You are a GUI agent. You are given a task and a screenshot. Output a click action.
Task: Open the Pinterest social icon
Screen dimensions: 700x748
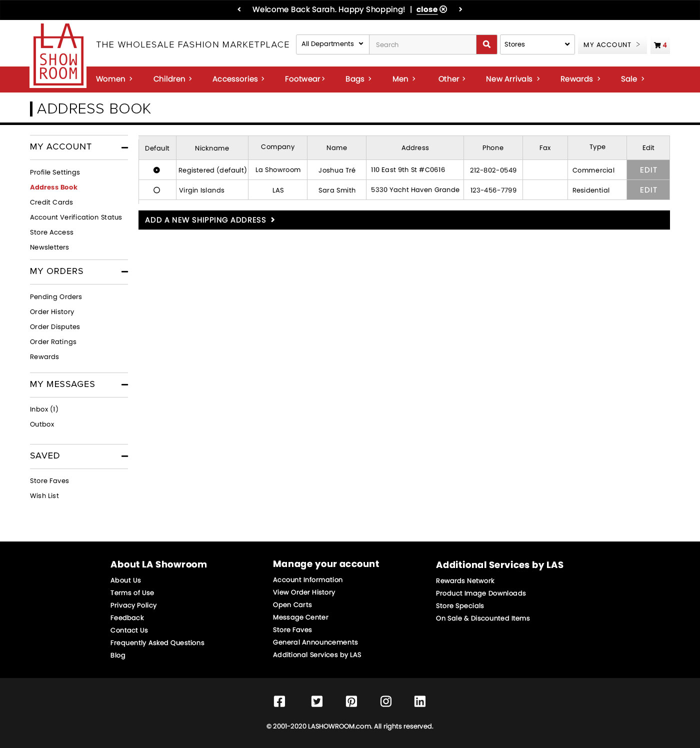click(351, 701)
